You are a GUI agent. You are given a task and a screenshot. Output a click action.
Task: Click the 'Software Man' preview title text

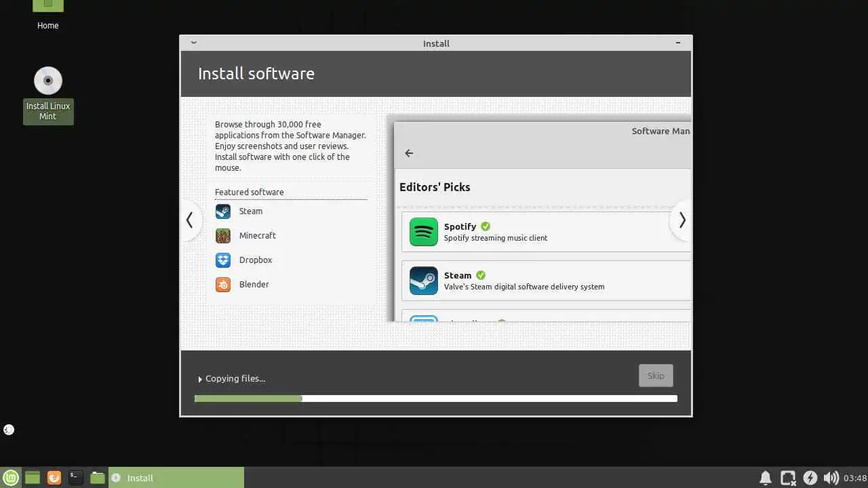pos(661,131)
